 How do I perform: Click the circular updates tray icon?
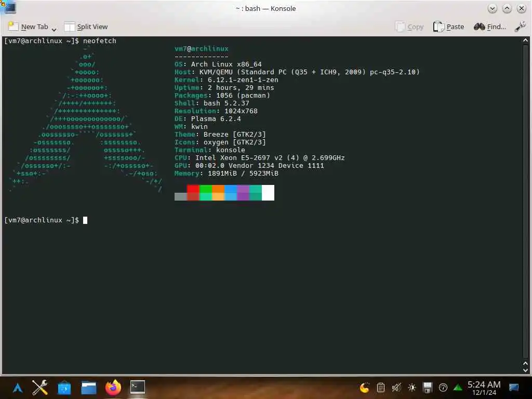(443, 388)
